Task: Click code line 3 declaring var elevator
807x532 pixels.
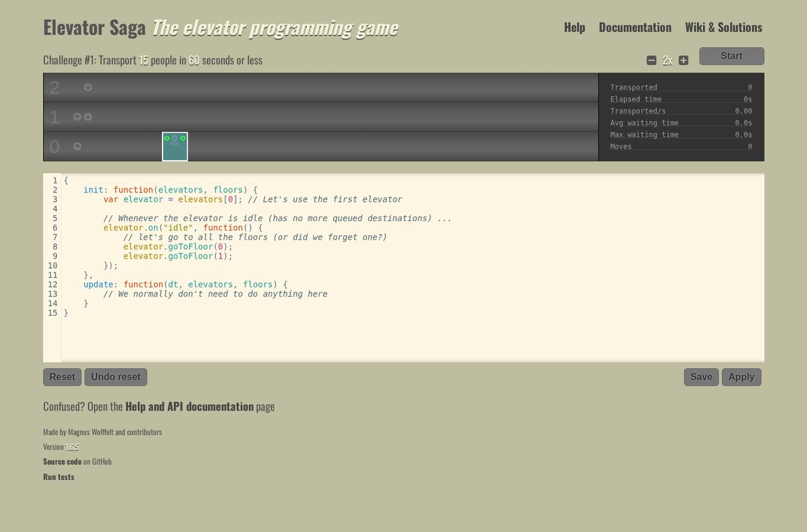Action: pos(253,199)
